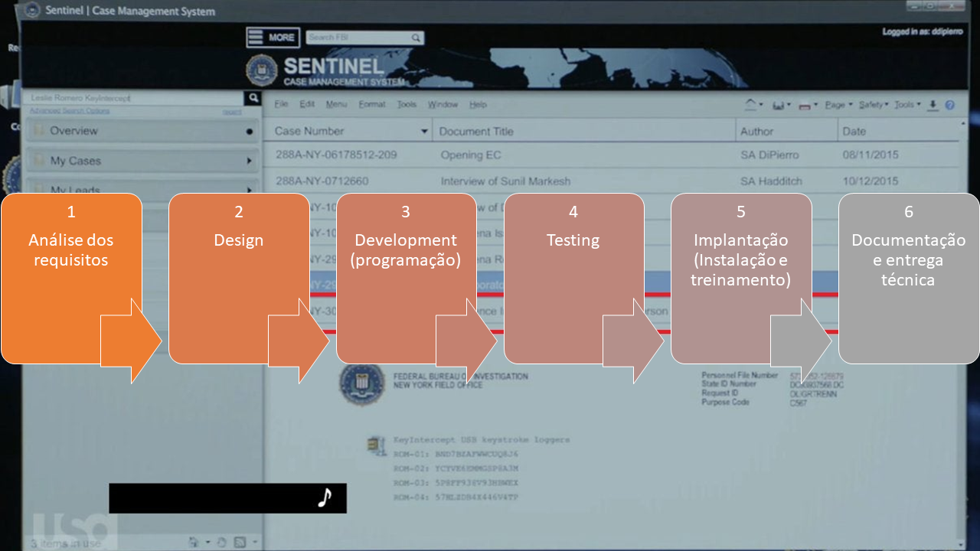Open the Help menu
980x551 pixels.
click(x=478, y=105)
